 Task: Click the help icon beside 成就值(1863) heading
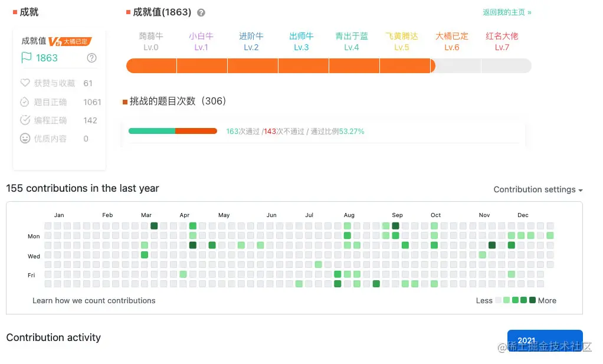[x=201, y=13]
